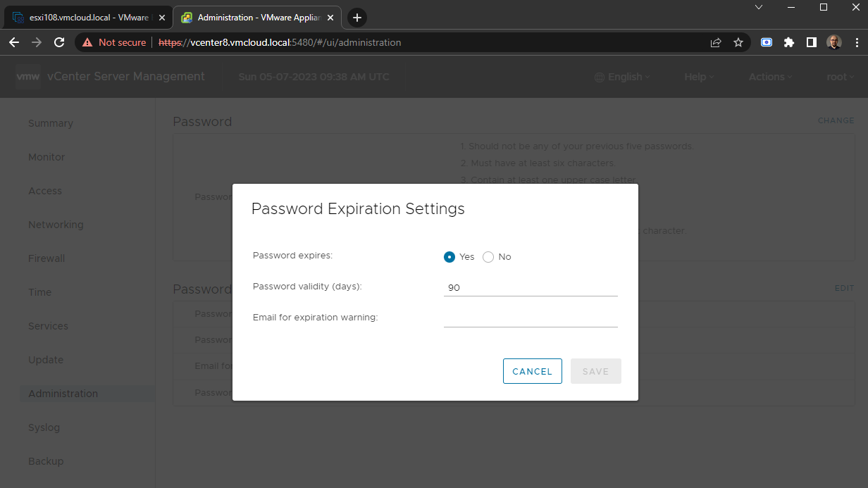Click the reload page control
This screenshot has width=868, height=488.
point(59,42)
